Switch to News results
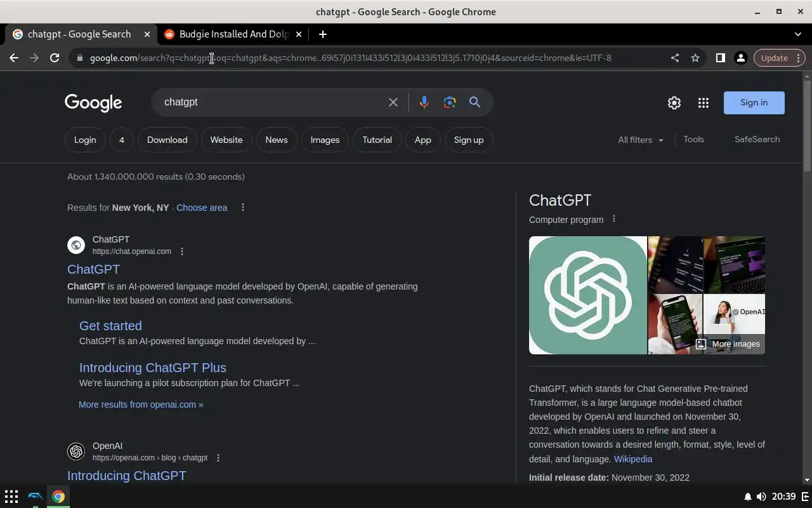812x508 pixels. 277,140
